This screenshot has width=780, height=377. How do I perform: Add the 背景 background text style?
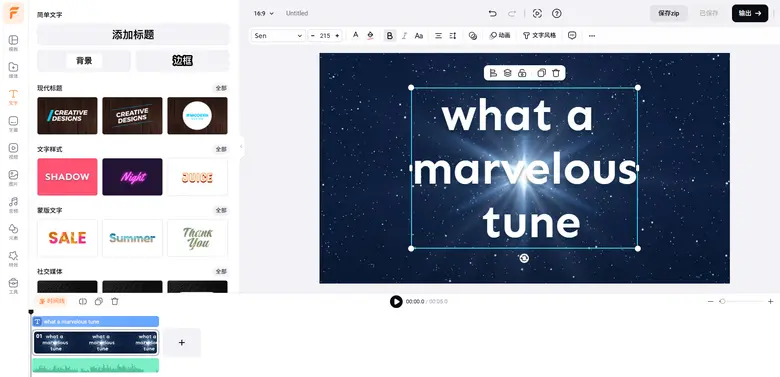coord(84,61)
